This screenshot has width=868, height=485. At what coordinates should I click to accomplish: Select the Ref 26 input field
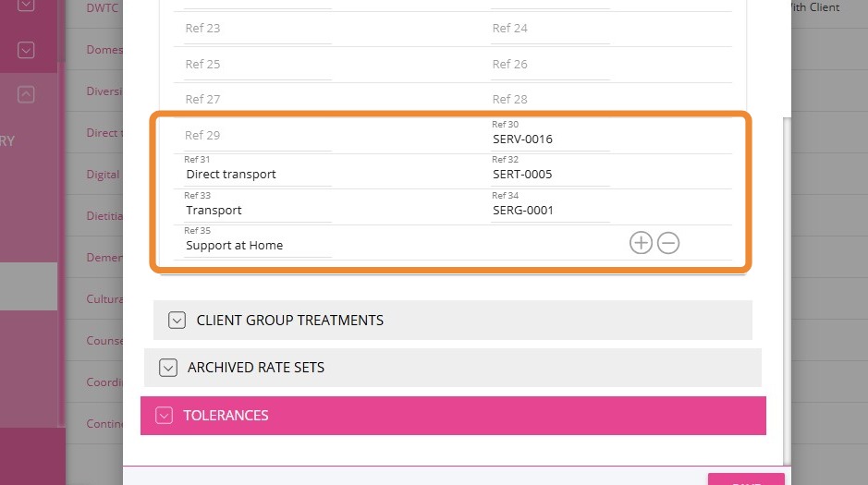pos(549,65)
